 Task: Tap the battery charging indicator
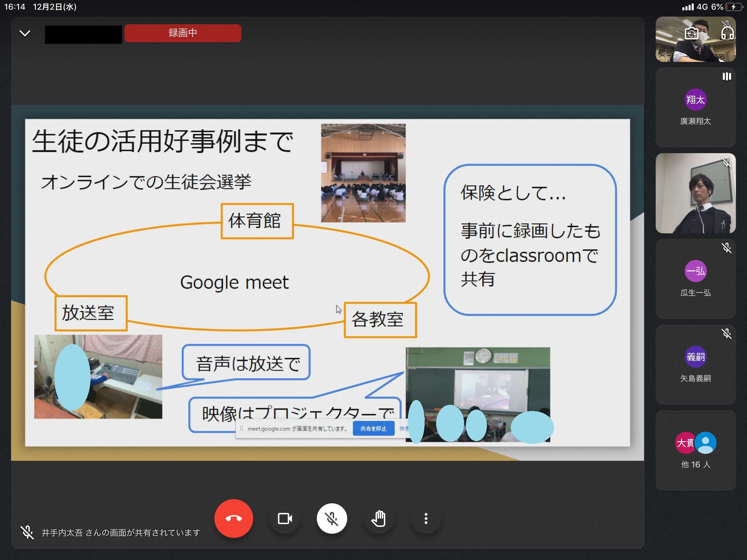coord(734,7)
